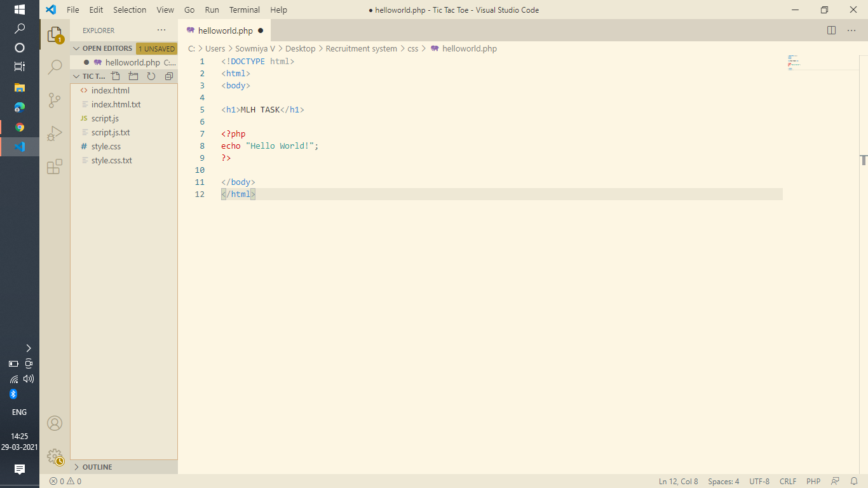Open Windows taskbar search
Screen dimensions: 868x488
(20, 29)
